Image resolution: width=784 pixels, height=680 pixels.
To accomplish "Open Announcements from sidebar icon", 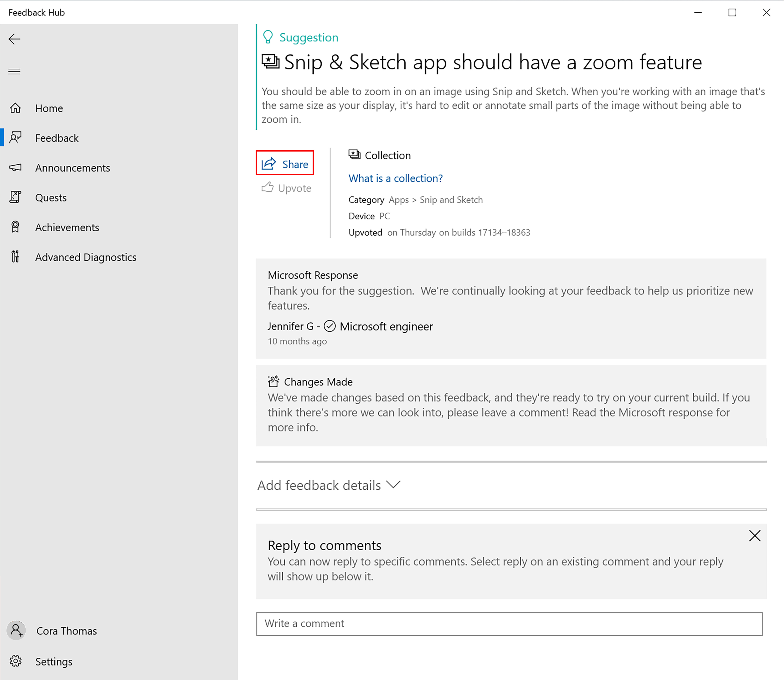I will tap(17, 168).
